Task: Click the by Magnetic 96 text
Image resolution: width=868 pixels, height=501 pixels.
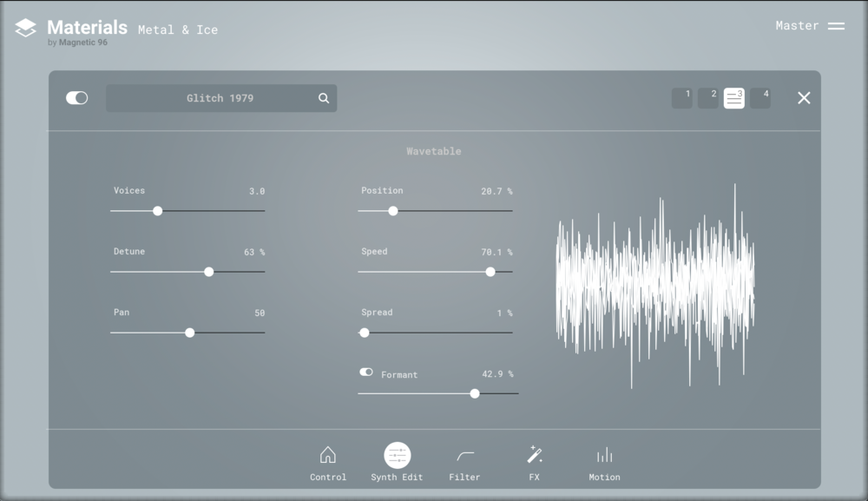Action: 77,43
